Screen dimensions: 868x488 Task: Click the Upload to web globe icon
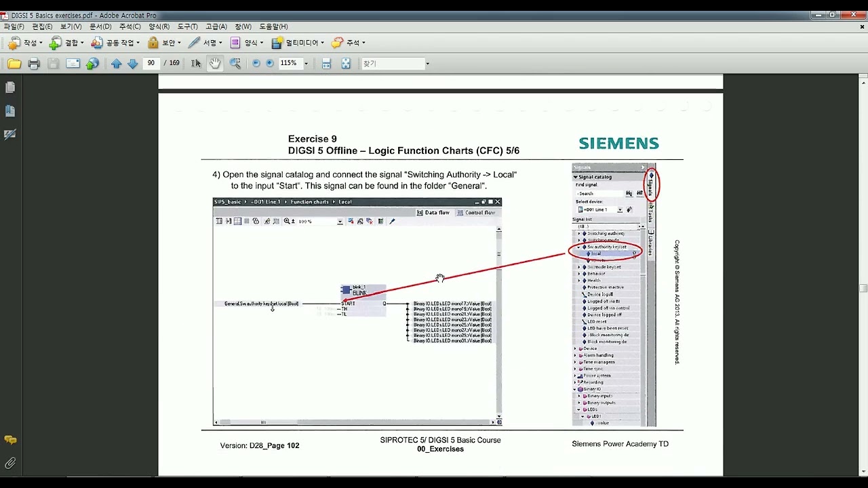[92, 63]
